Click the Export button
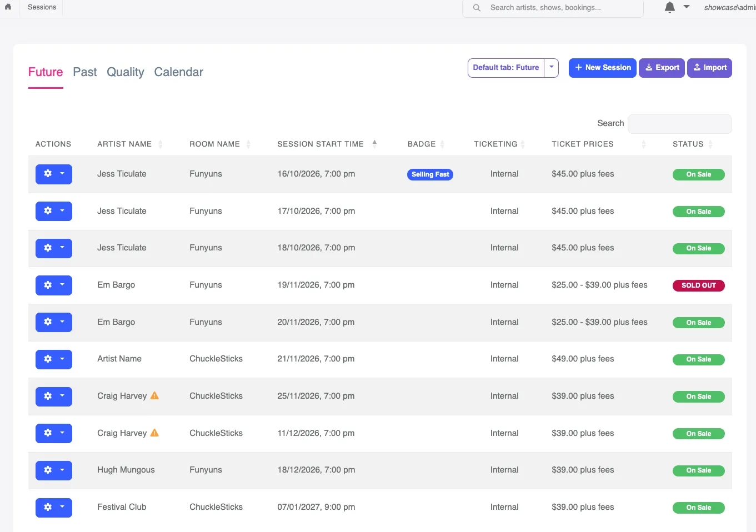 pyautogui.click(x=662, y=68)
